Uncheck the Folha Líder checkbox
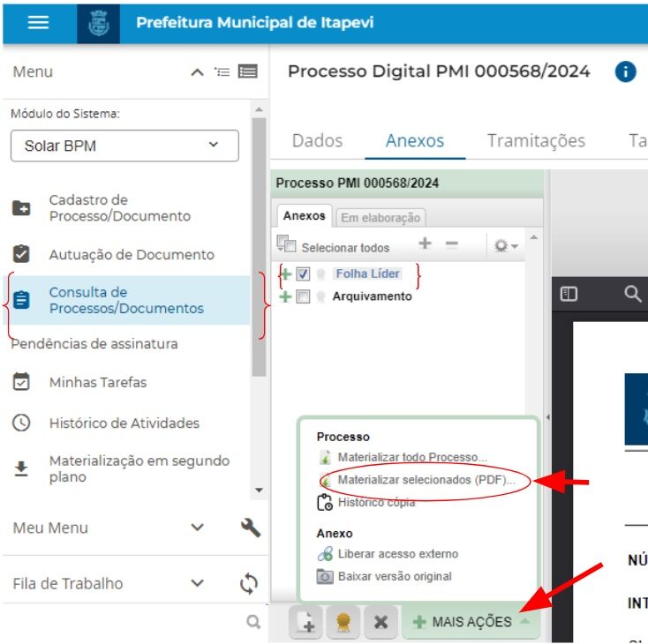648x644 pixels. pyautogui.click(x=303, y=274)
